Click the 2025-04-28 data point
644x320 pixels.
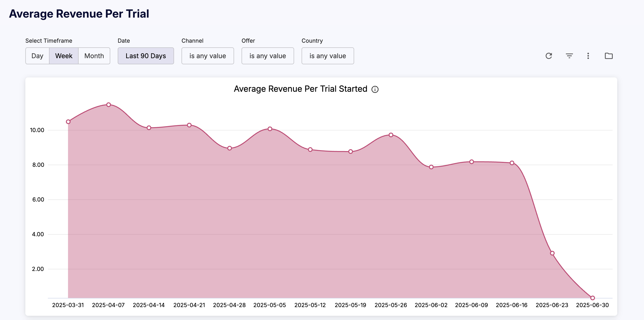230,148
